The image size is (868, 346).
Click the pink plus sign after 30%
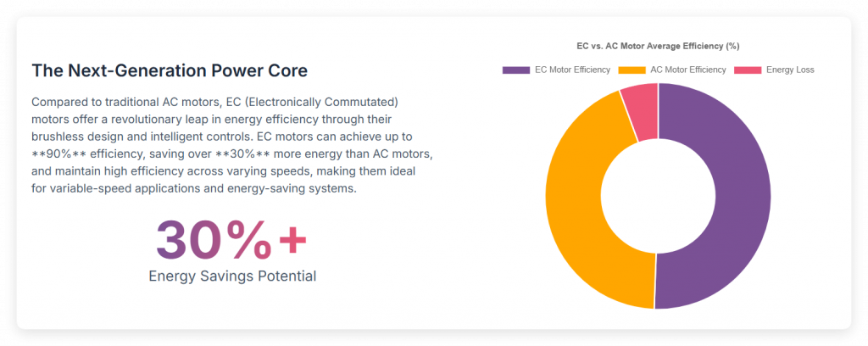coord(292,240)
